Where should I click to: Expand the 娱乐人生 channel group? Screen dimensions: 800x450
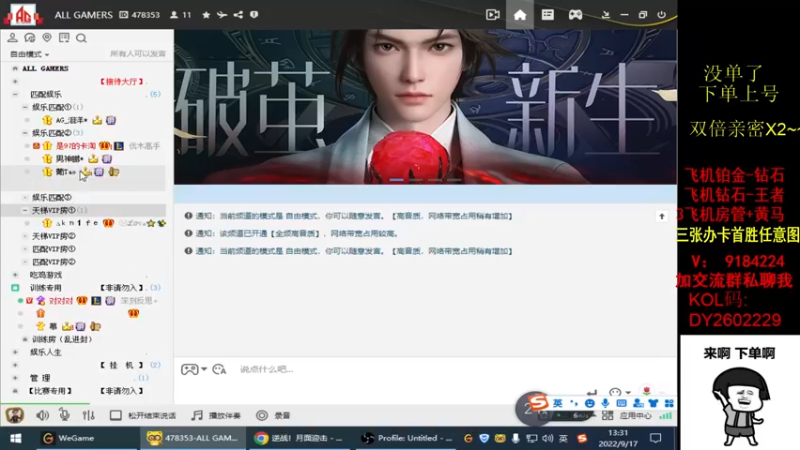coord(15,352)
